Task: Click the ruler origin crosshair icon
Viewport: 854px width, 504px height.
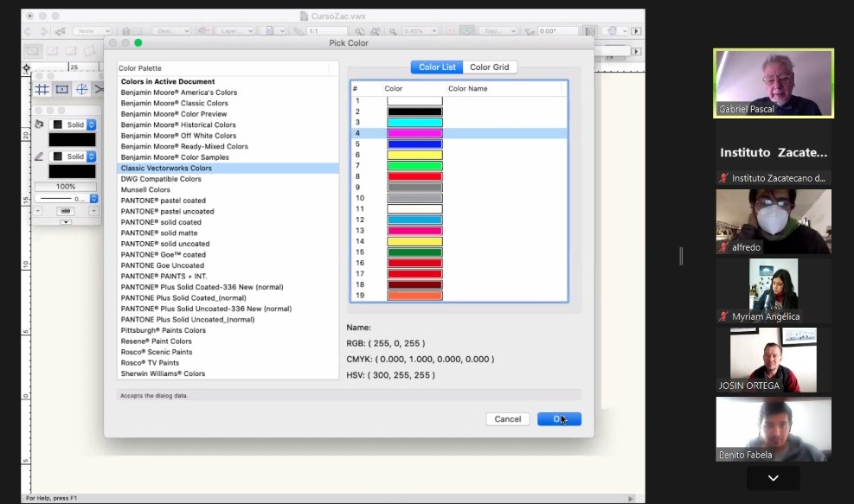Action: coord(26,68)
